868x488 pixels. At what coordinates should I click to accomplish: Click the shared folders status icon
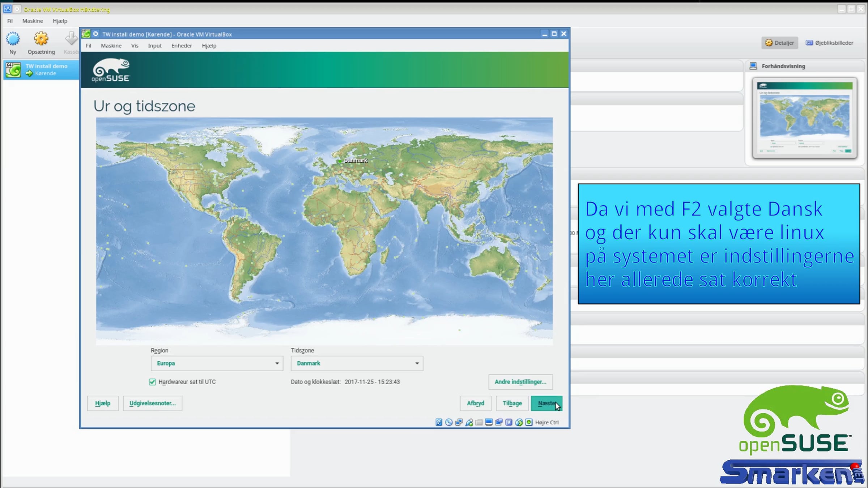479,422
